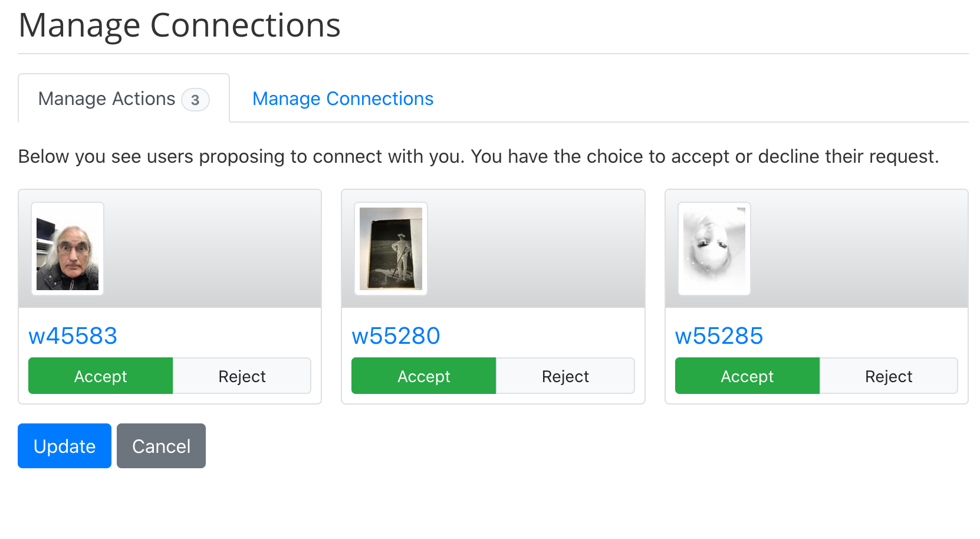Open the profile photo of user w45583
The image size is (980, 539).
click(67, 249)
